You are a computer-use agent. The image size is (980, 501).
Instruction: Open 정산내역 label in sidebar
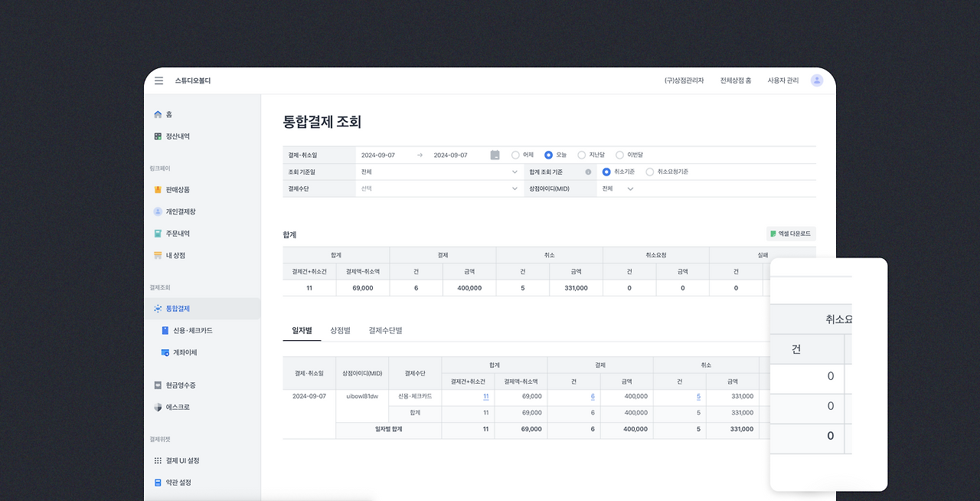tap(178, 136)
